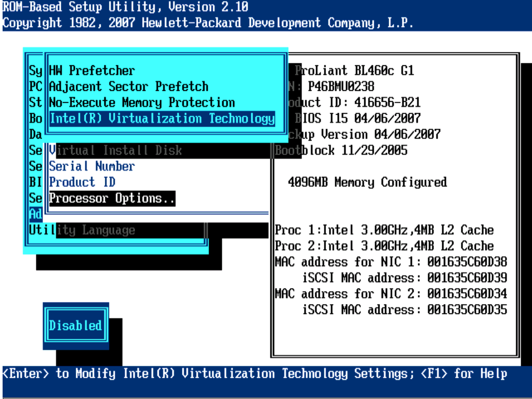Click the Hewlett-Packard copyright line

(208, 23)
